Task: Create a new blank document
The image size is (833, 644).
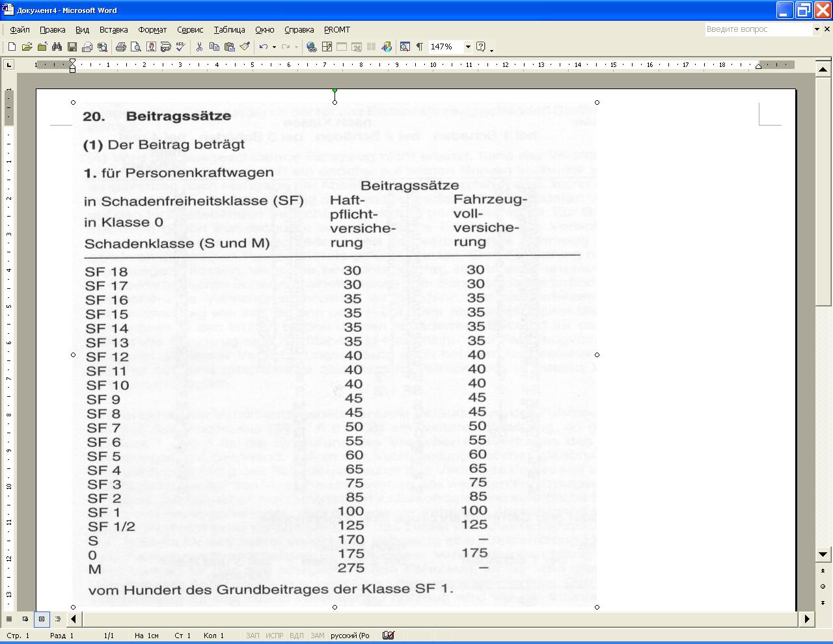Action: pos(12,47)
